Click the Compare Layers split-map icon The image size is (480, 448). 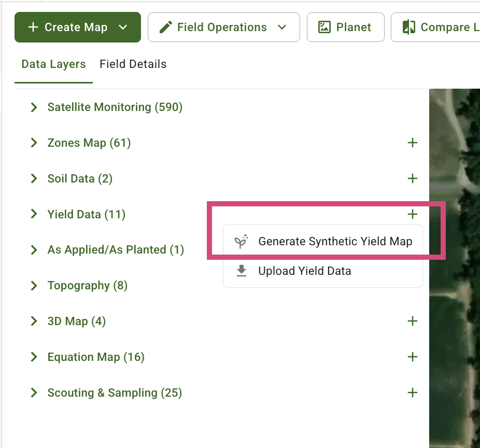point(409,26)
